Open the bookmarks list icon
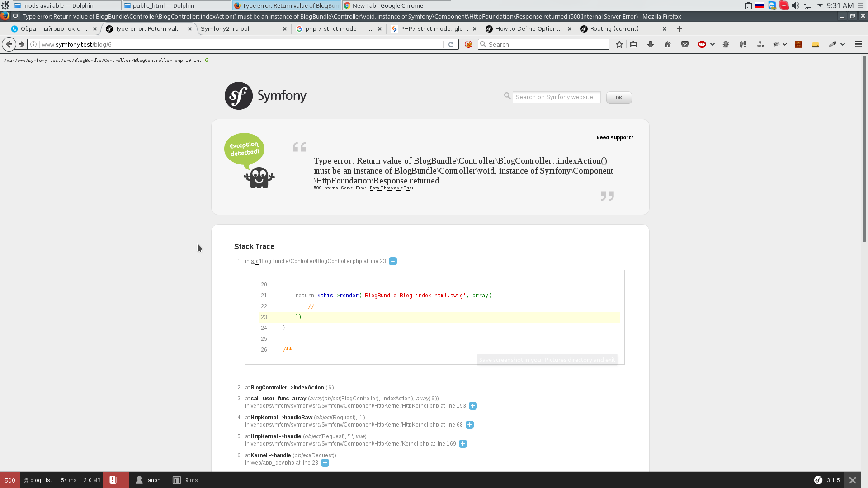The height and width of the screenshot is (488, 868). (x=633, y=44)
